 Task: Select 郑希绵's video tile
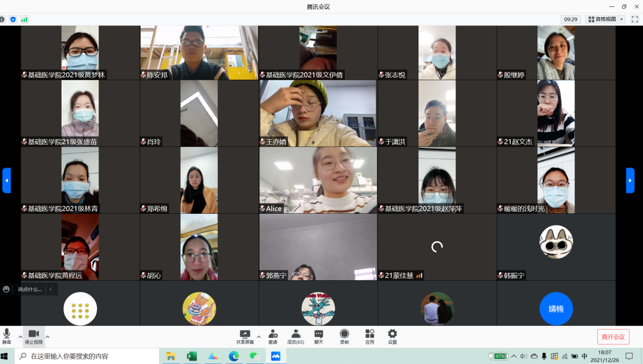(x=199, y=180)
